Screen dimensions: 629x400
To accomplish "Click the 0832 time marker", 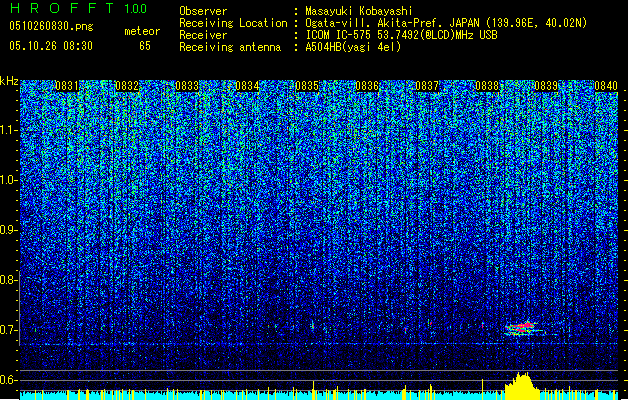I will coord(127,86).
